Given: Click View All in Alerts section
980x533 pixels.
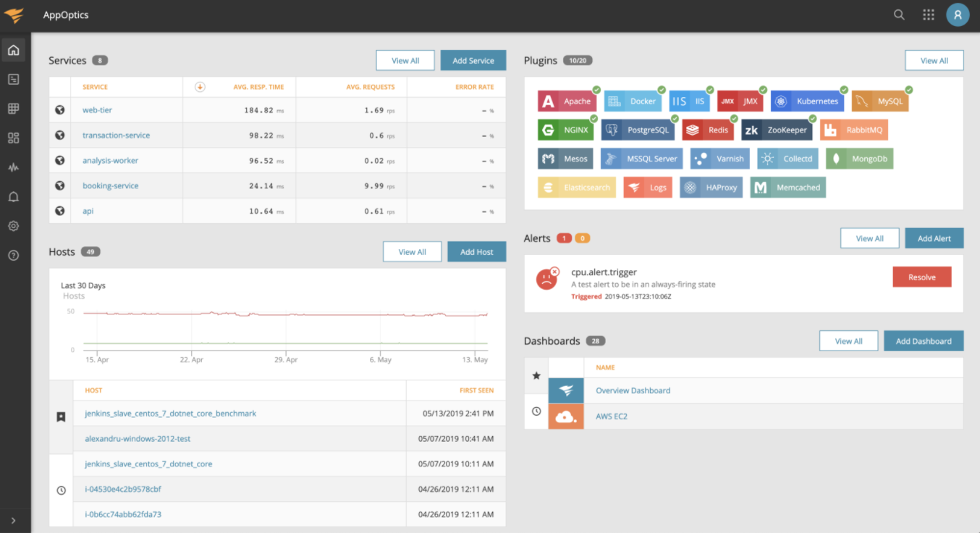Looking at the screenshot, I should [870, 238].
